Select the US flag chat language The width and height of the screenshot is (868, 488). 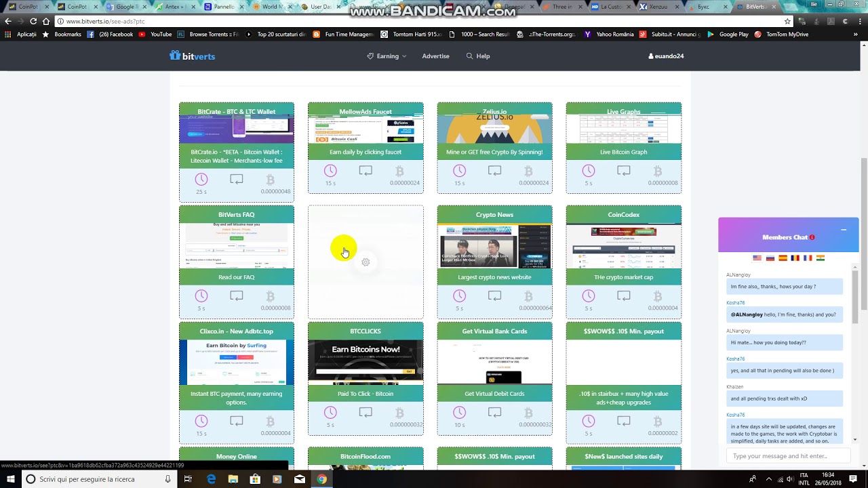(x=757, y=258)
